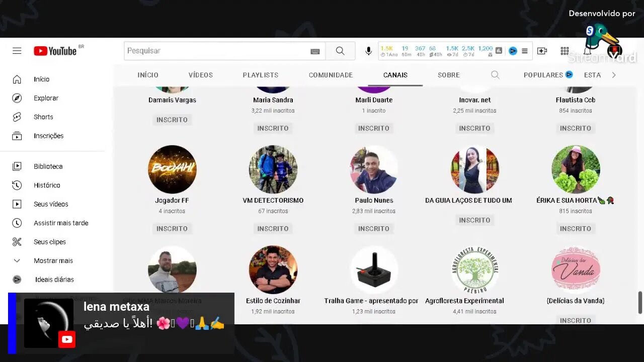Toggle INSCRITO for Marli Duarte
644x362 pixels.
[374, 128]
